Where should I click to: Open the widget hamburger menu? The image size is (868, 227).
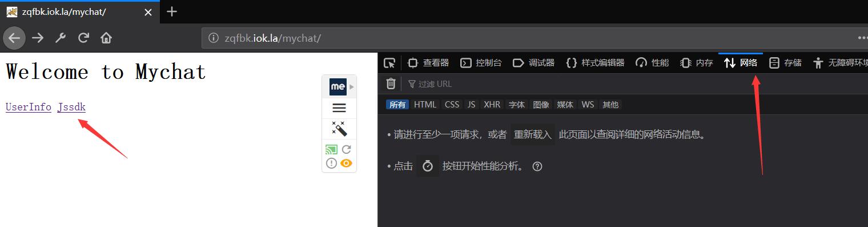click(339, 107)
